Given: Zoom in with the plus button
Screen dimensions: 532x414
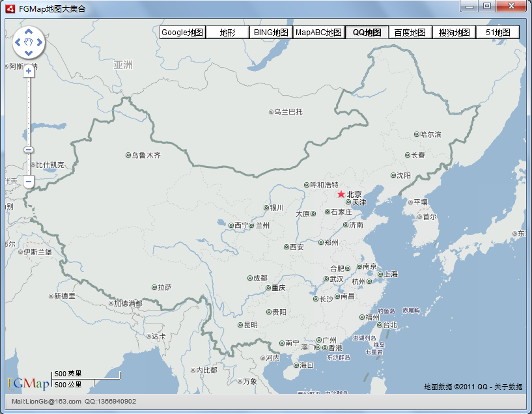Looking at the screenshot, I should pos(29,71).
